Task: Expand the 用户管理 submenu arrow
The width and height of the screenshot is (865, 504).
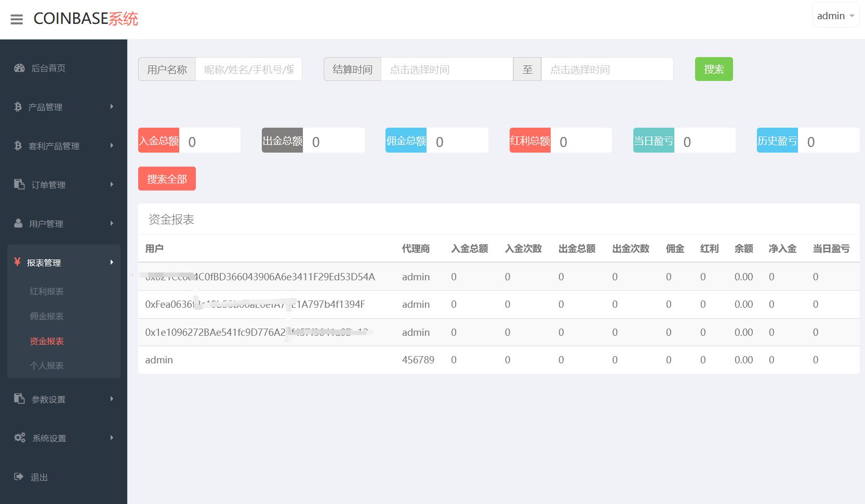Action: (x=112, y=223)
